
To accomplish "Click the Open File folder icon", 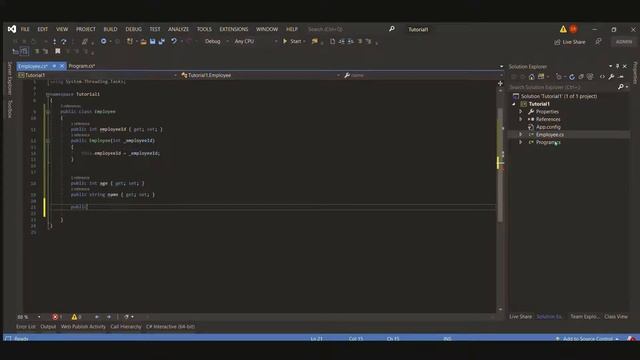I will point(143,41).
